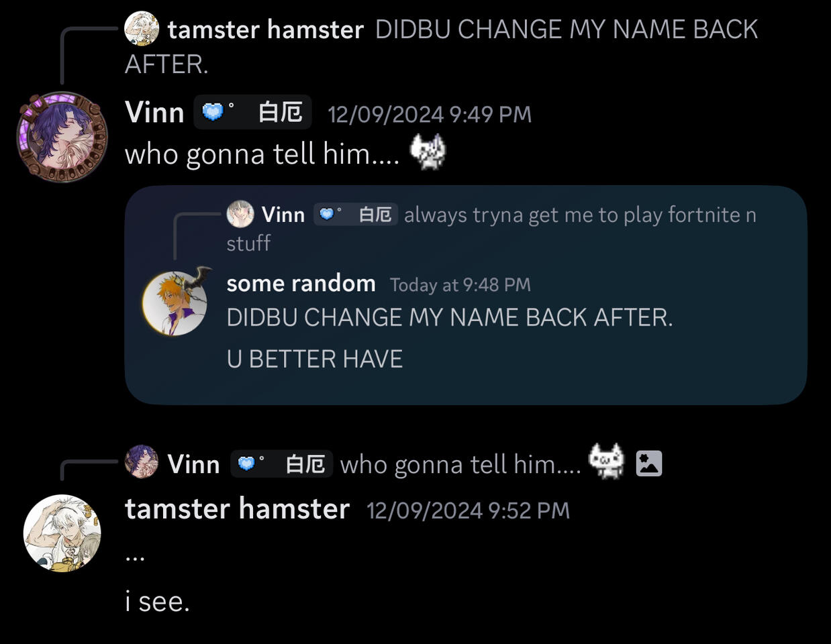The height and width of the screenshot is (644, 831).
Task: Tap blue heart server tag beside Vinn's name
Action: point(252,112)
